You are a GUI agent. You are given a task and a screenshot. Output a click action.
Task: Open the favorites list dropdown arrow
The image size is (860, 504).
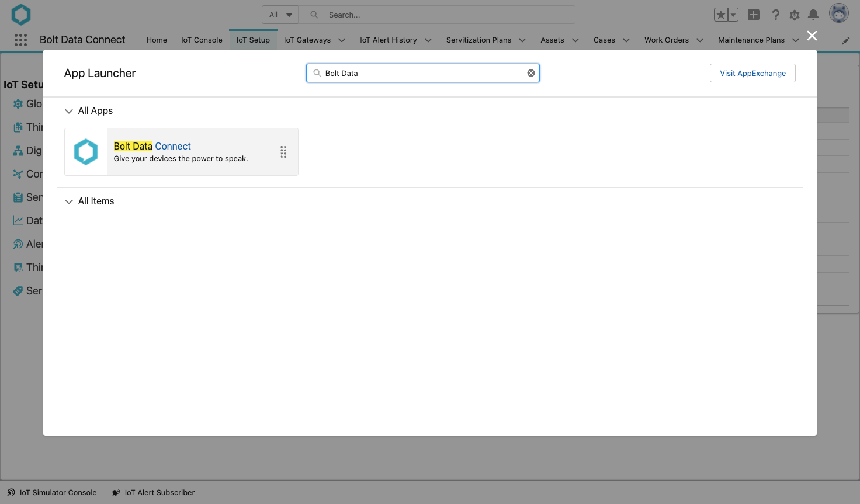point(733,15)
